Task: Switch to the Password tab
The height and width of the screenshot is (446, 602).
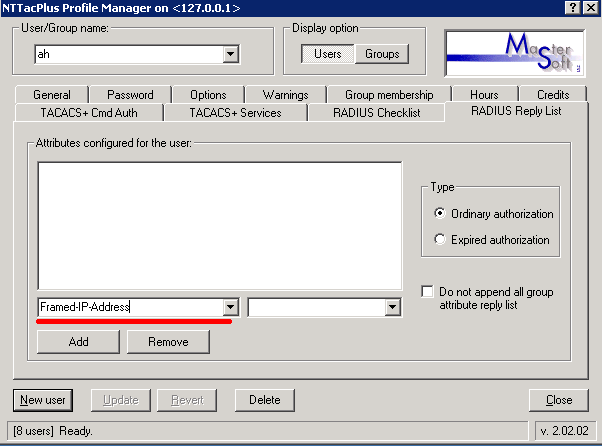Action: coord(130,95)
